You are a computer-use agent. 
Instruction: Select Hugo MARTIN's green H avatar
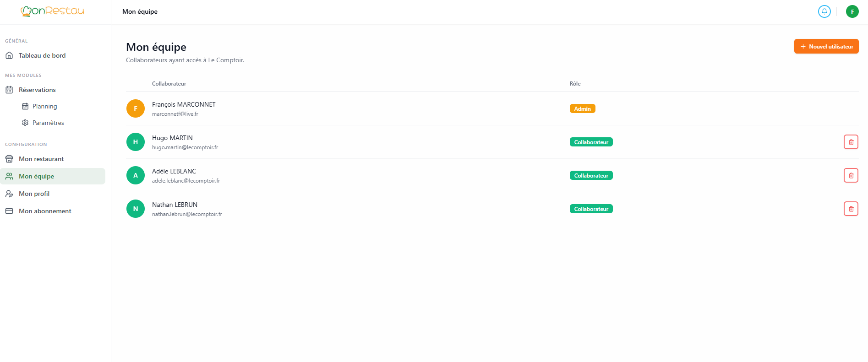[x=136, y=142]
